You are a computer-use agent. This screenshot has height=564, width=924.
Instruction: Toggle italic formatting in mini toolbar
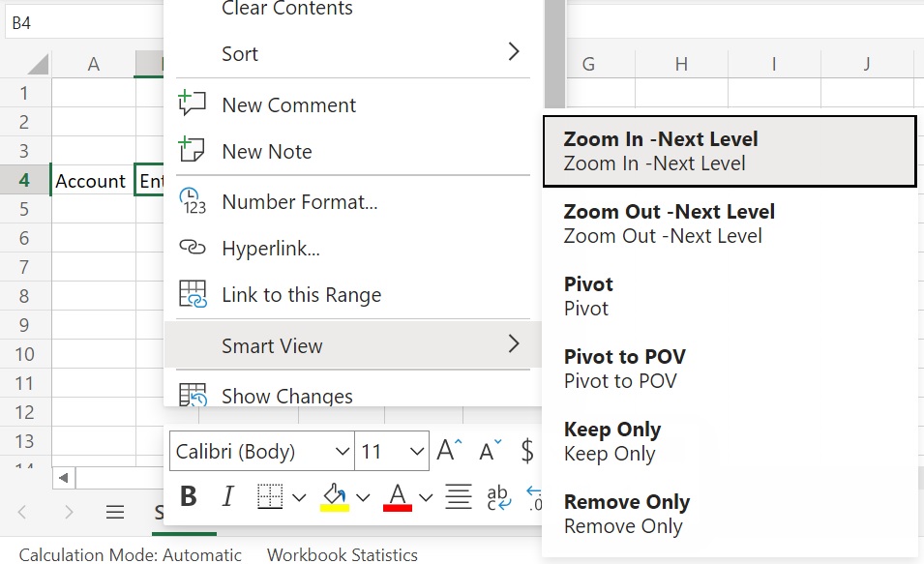click(228, 497)
